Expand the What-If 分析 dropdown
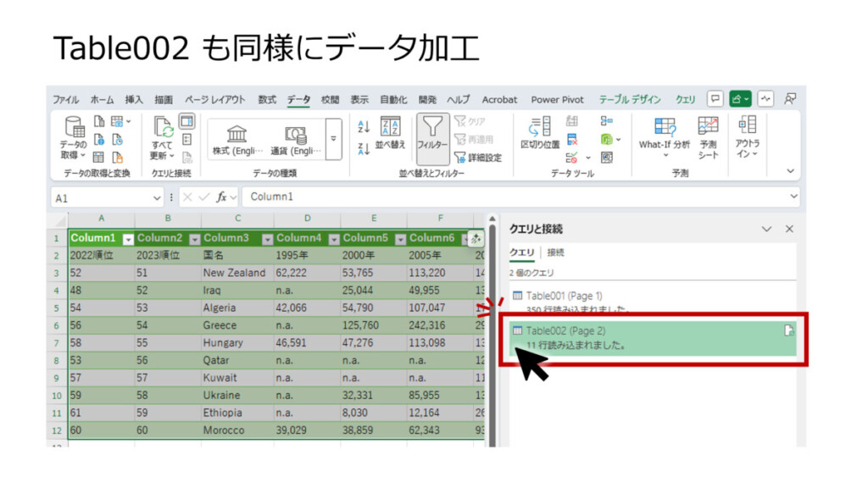868x488 pixels. click(664, 137)
